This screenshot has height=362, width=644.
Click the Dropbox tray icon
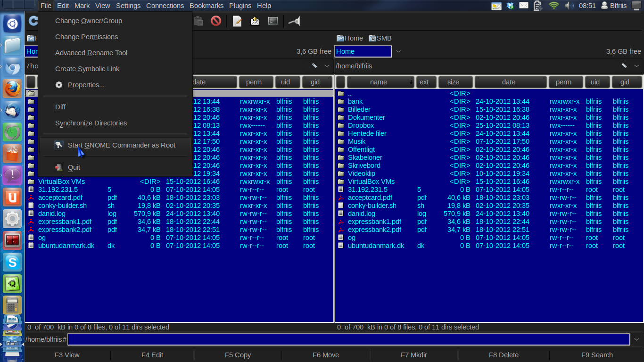(510, 6)
